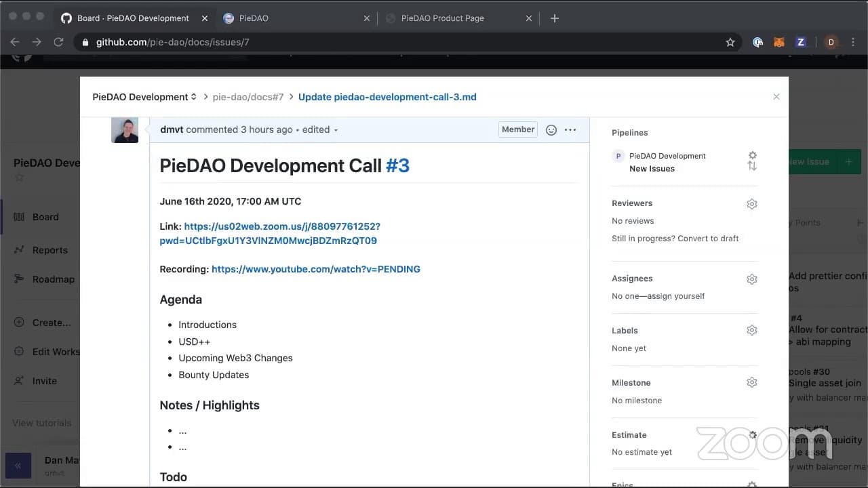Edit Estimate with the gear icon
The width and height of the screenshot is (868, 488).
(x=752, y=434)
